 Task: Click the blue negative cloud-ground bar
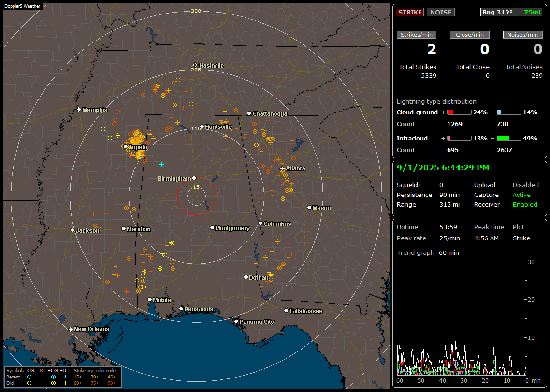tap(509, 112)
